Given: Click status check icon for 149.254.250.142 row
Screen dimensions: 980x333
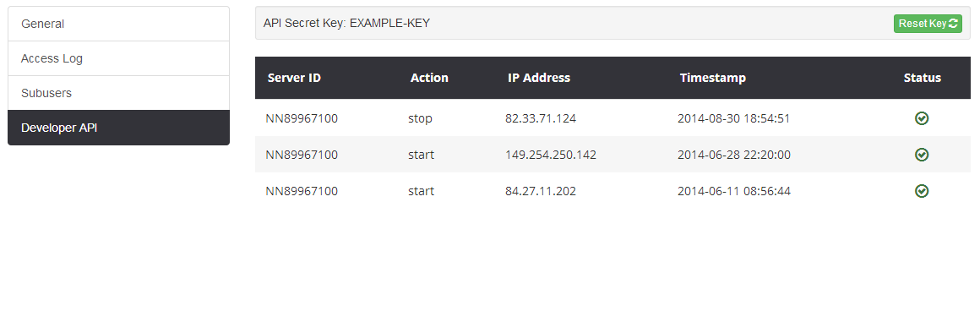Looking at the screenshot, I should (921, 155).
